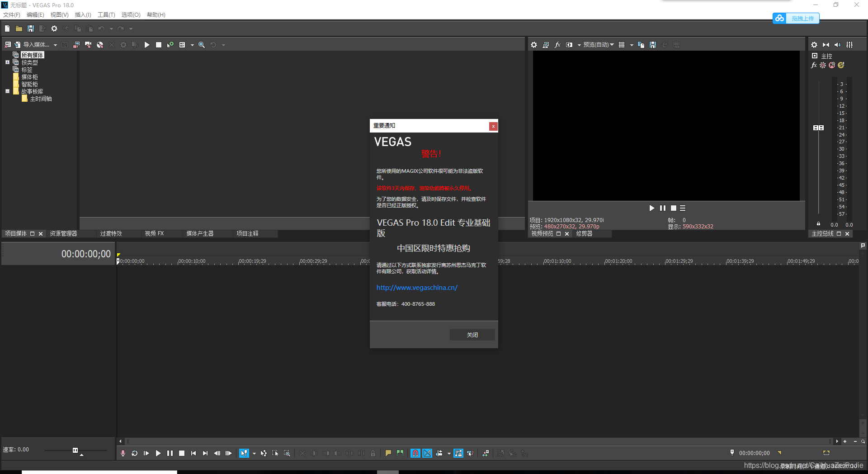Screen dimensions: 868x474
Task: Insert a marker with the yellow flag icon
Action: click(388, 453)
